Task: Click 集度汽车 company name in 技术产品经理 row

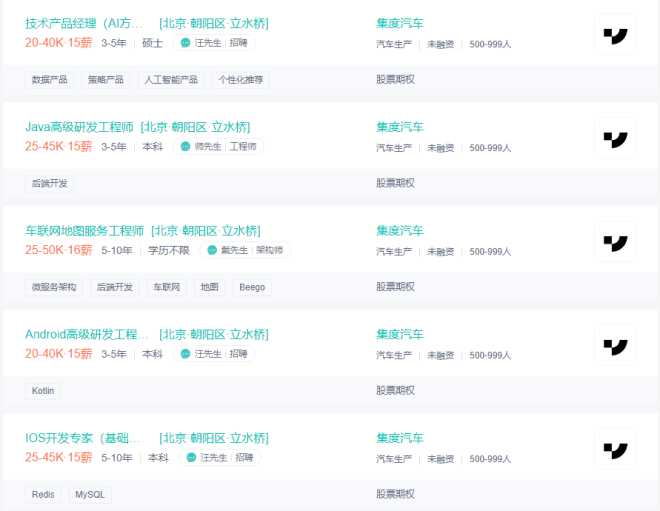Action: click(x=400, y=24)
